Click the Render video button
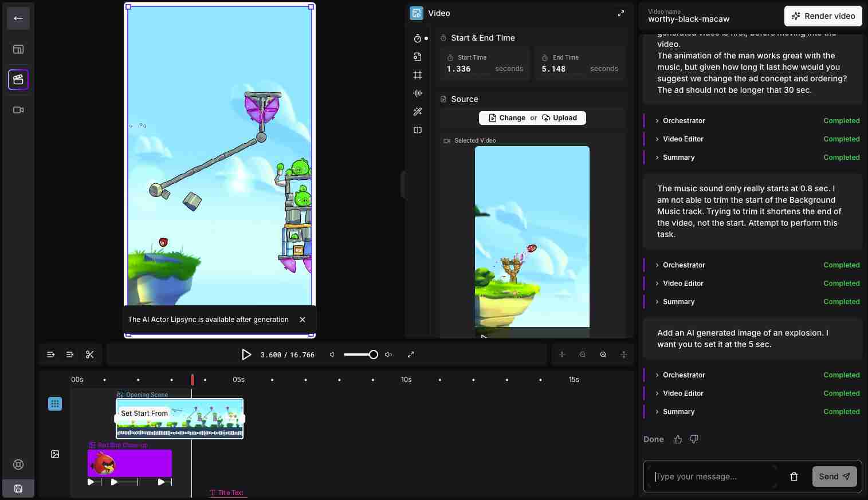The width and height of the screenshot is (868, 500). 823,16
